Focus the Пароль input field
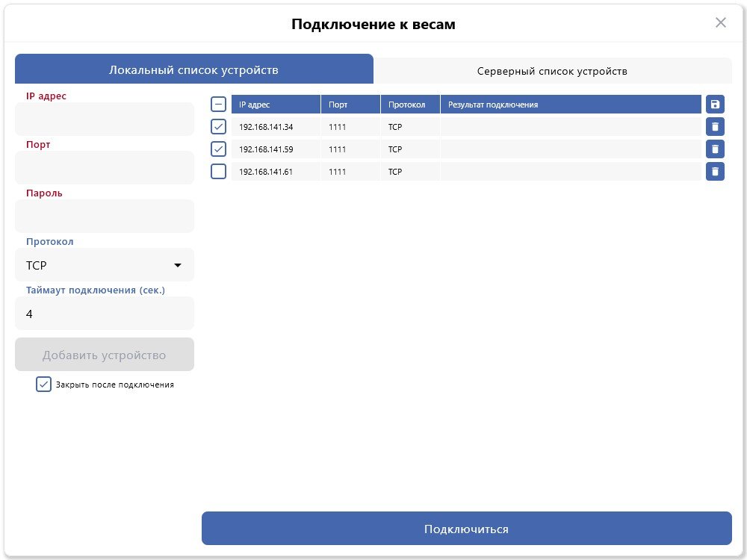 coord(105,217)
